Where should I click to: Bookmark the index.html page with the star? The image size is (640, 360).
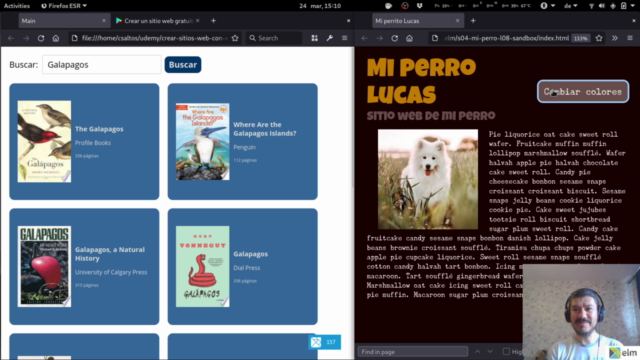pyautogui.click(x=599, y=38)
